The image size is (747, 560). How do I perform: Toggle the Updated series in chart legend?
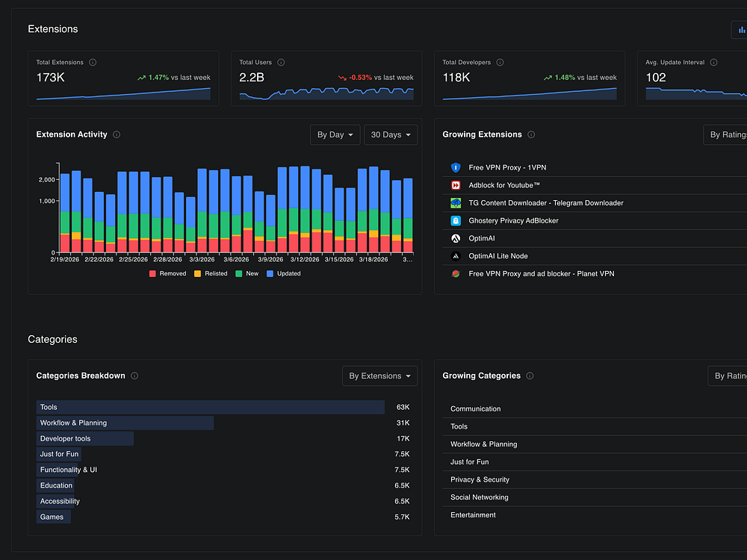pyautogui.click(x=284, y=274)
